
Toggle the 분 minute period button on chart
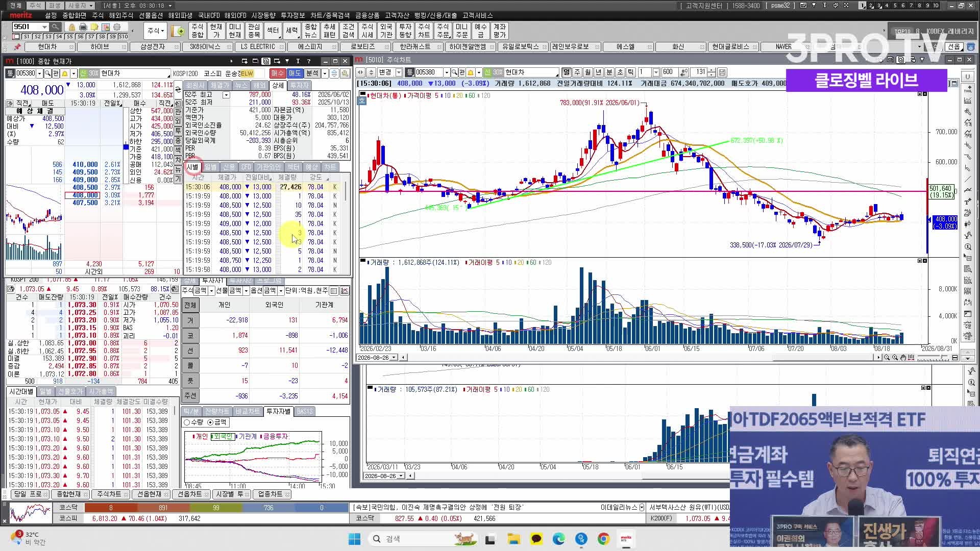coord(609,72)
